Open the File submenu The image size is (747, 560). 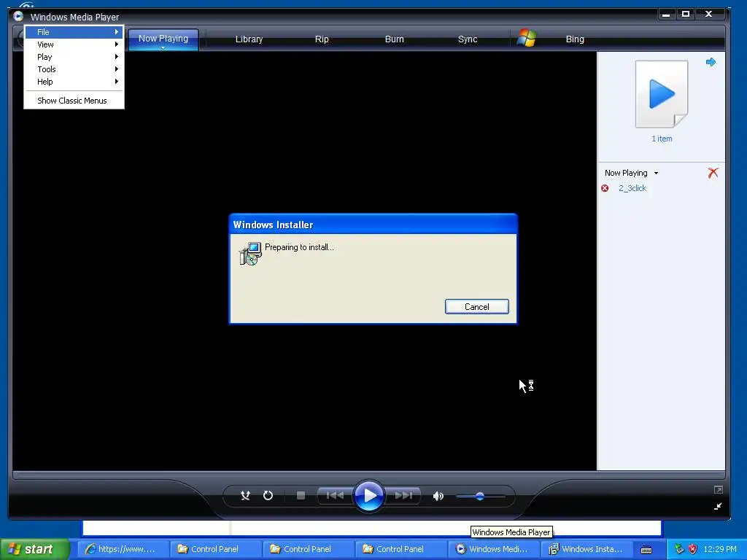(x=74, y=32)
